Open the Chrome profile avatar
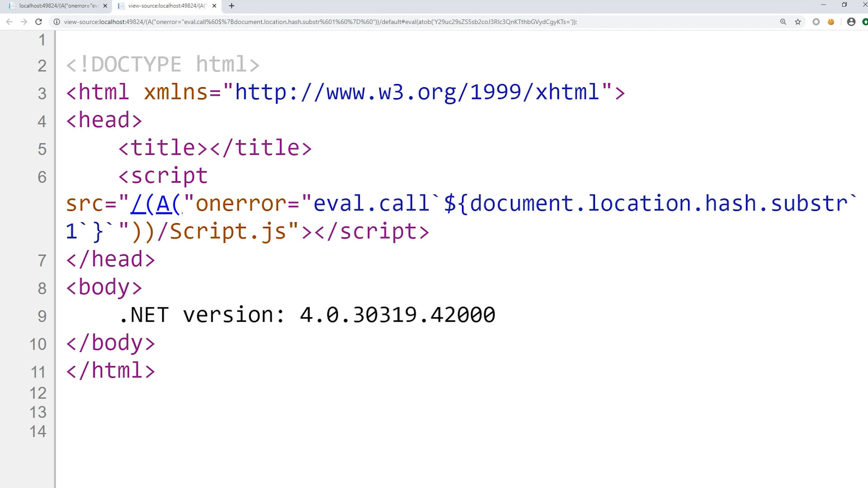The width and height of the screenshot is (868, 488). click(x=851, y=22)
